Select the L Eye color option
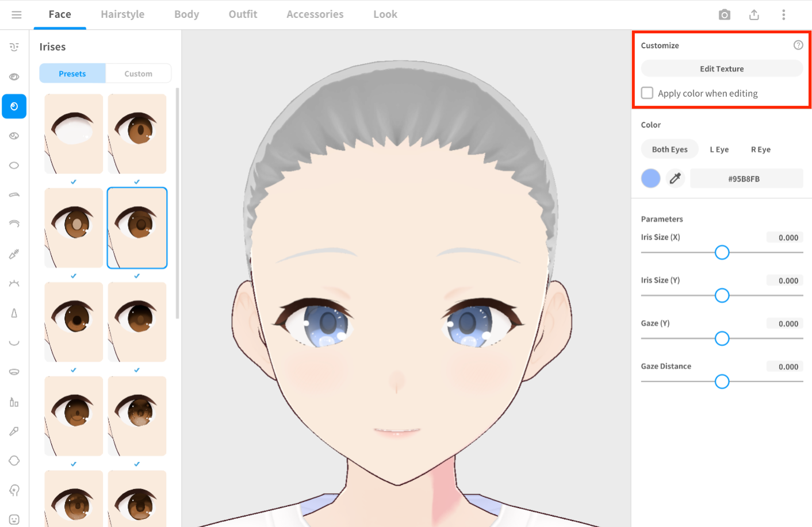Viewport: 812px width, 527px height. point(719,149)
